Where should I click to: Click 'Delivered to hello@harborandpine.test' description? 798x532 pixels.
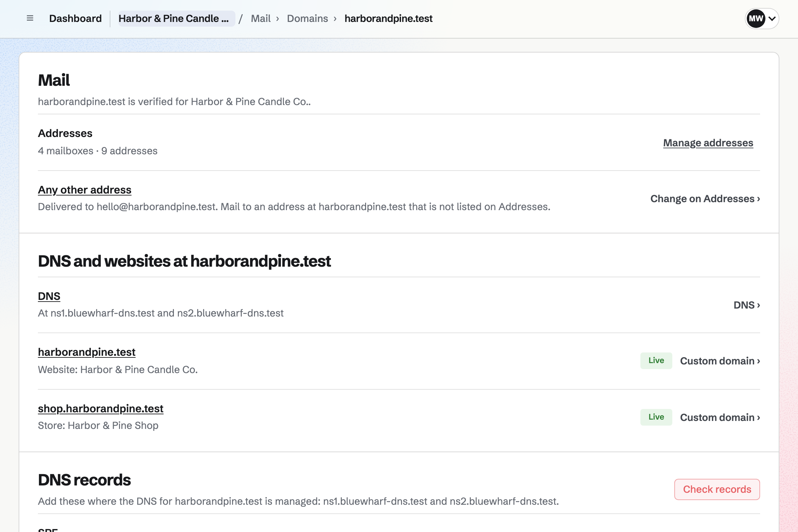(294, 206)
